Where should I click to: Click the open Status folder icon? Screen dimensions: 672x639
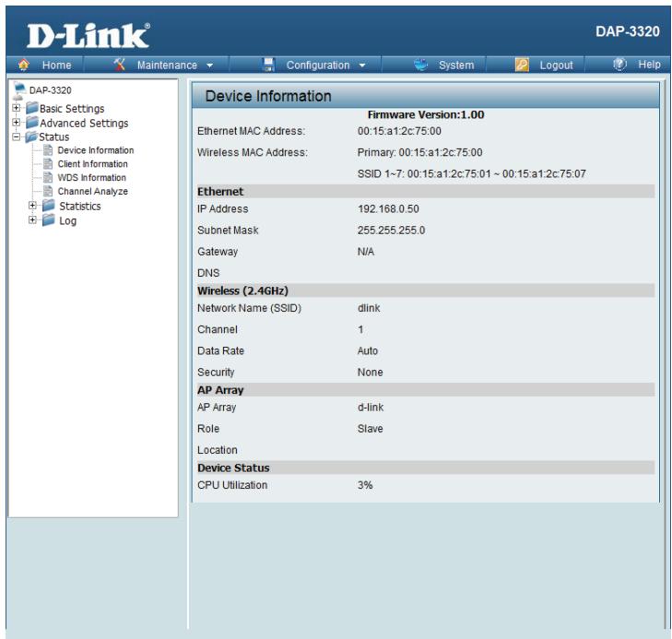[30, 136]
